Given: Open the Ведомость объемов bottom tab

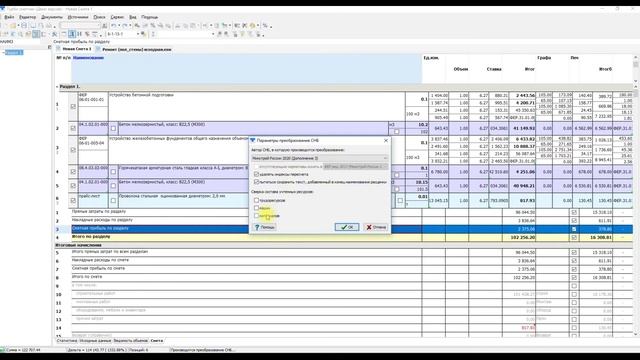Looking at the screenshot, I should point(130,340).
